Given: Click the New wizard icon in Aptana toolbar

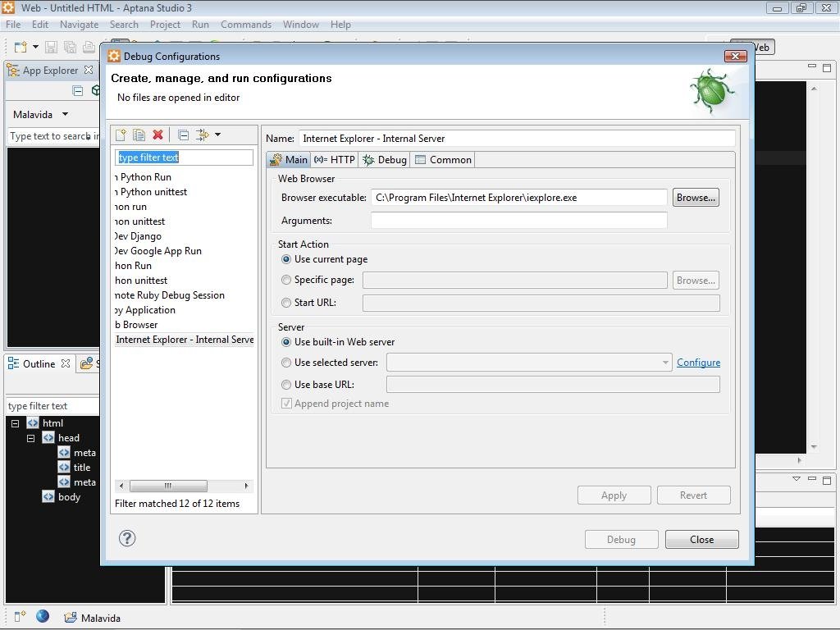Looking at the screenshot, I should click(x=21, y=47).
